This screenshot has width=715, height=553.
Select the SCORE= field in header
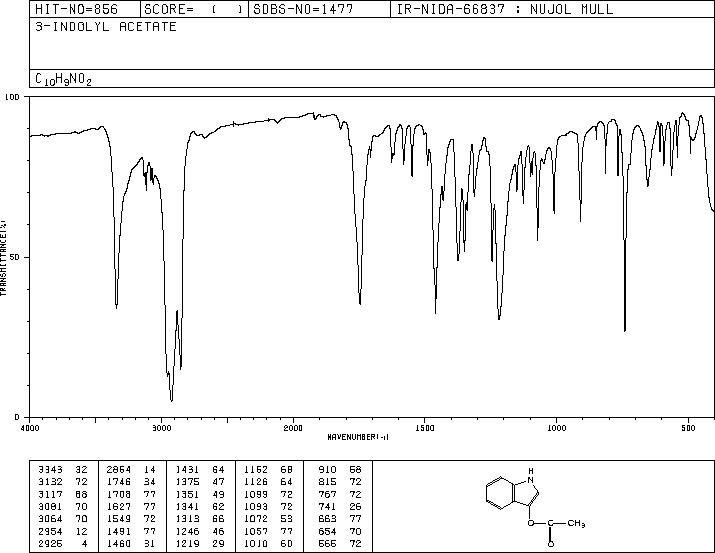tap(193, 9)
